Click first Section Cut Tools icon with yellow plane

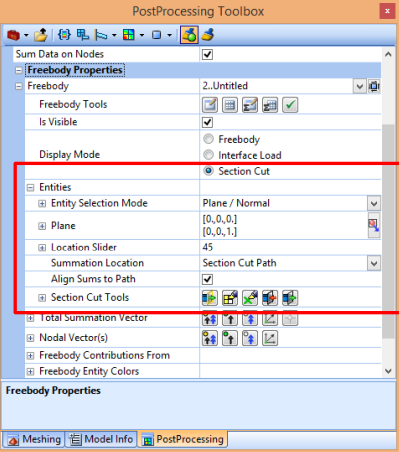point(210,298)
